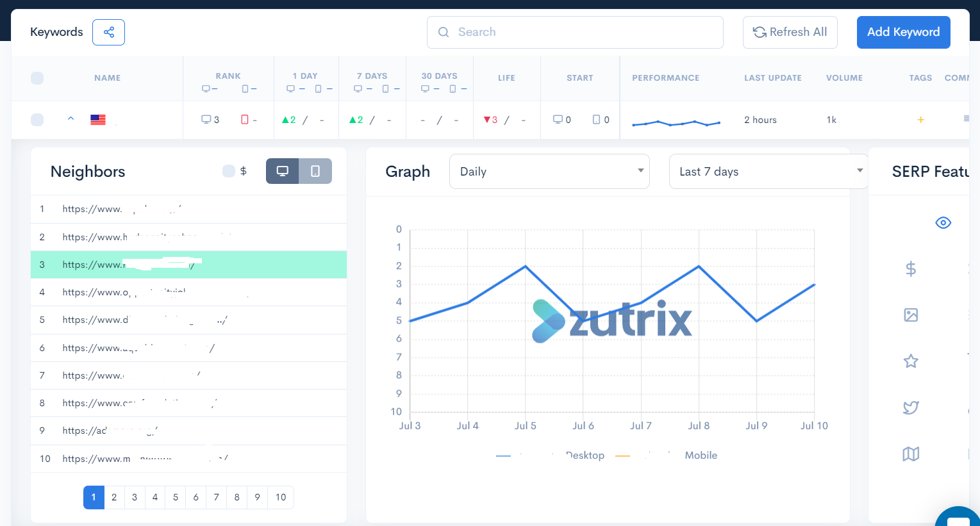Click the desktop icon under the 7 DAYS header

tap(358, 88)
